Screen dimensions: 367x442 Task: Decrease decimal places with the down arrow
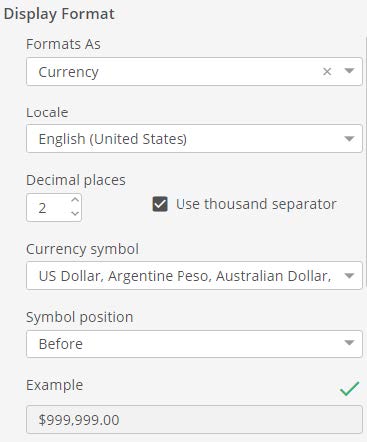click(75, 213)
